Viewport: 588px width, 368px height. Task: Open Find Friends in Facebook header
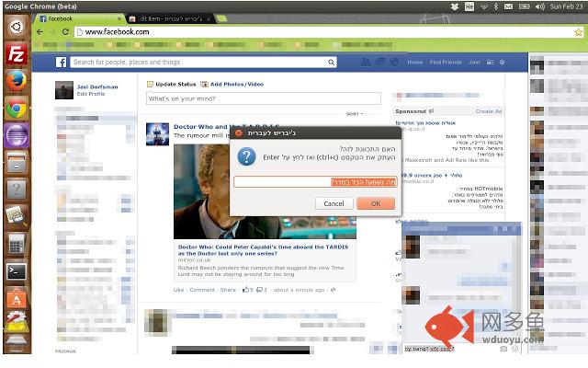[446, 63]
